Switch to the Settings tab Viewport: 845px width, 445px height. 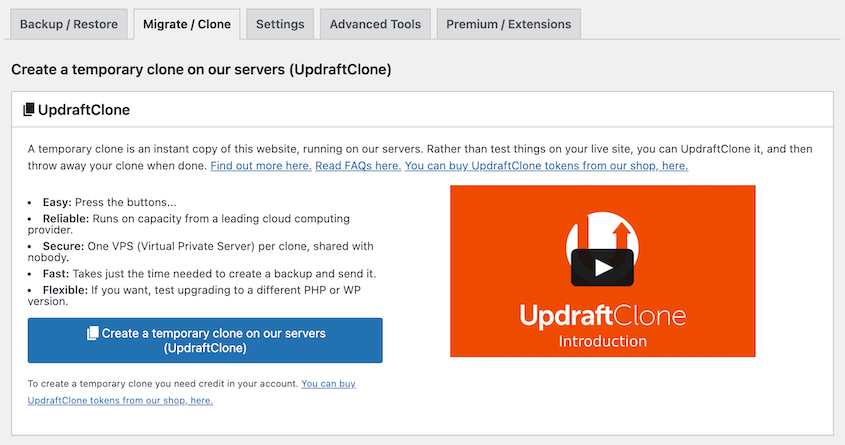tap(280, 24)
